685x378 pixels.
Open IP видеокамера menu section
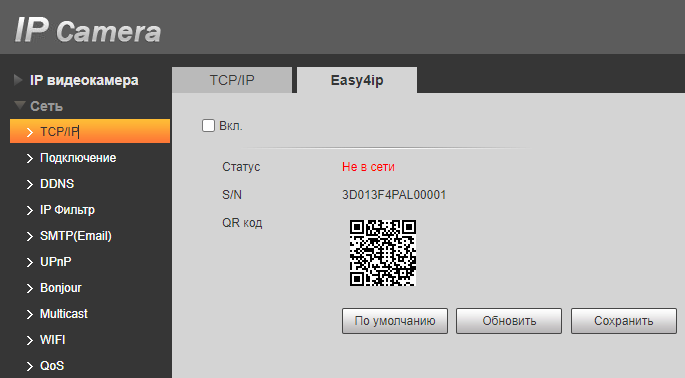(x=84, y=80)
